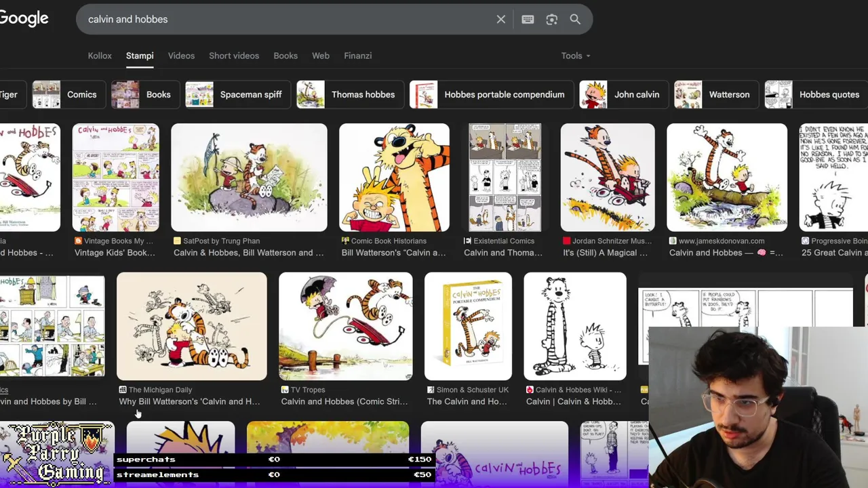The image size is (868, 488).
Task: Open the SatPost by Trung Phan image
Action: click(x=249, y=178)
